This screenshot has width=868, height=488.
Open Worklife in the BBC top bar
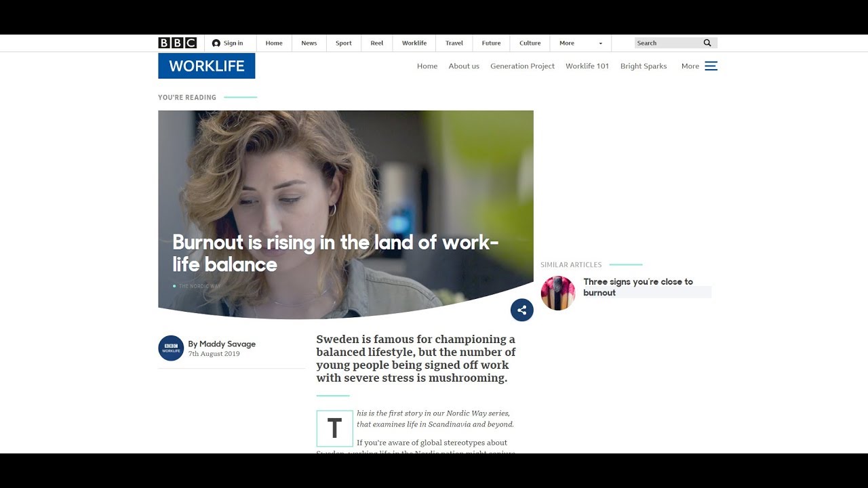click(x=414, y=43)
